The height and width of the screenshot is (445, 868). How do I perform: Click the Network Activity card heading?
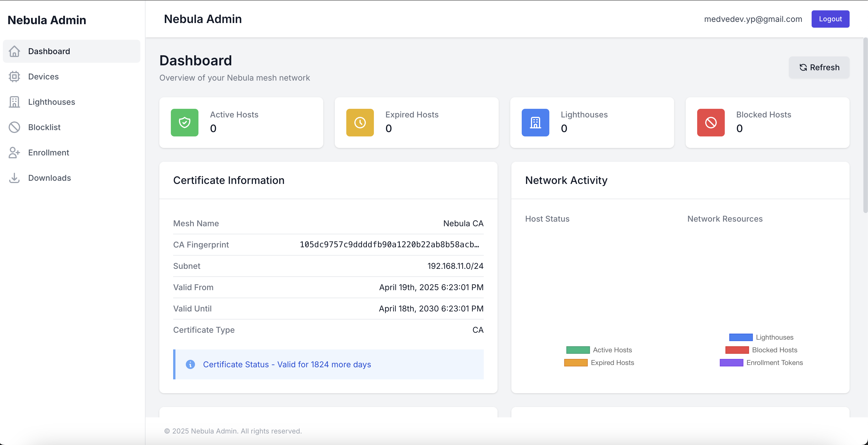566,180
